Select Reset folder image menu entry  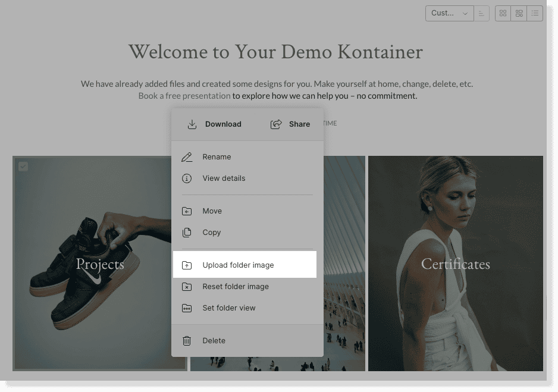coord(237,286)
